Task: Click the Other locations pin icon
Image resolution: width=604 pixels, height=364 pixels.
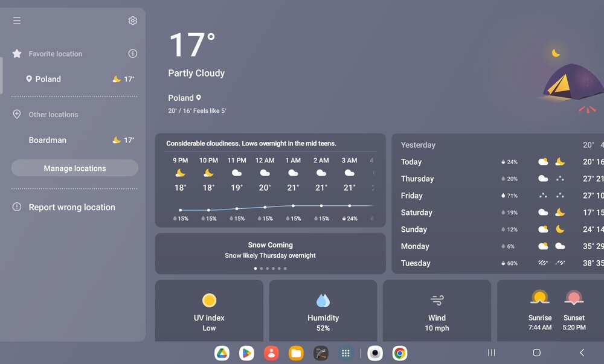Action: tap(17, 114)
